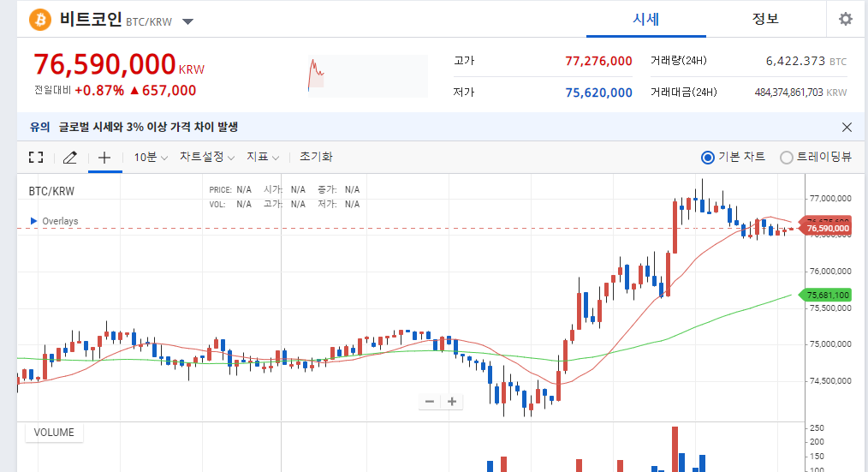Dismiss the 유의 global price warning banner
The image size is (868, 472).
847,127
